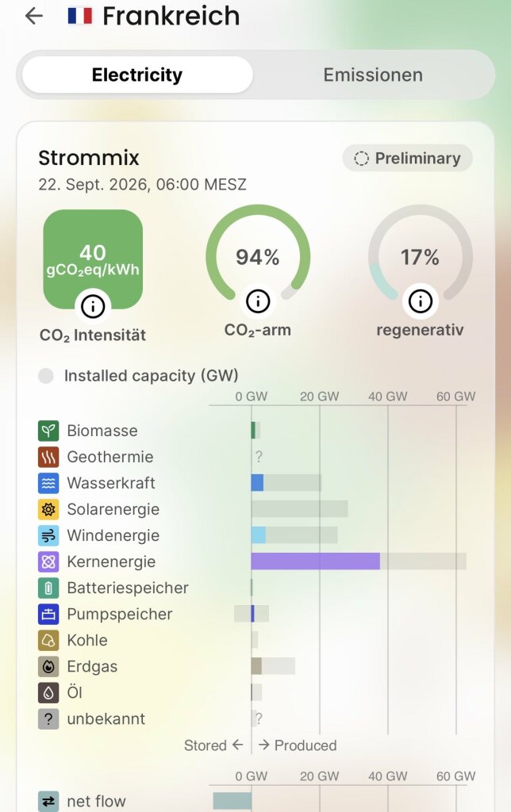511x812 pixels.
Task: Select the Biomasse leaf icon
Action: coord(48,431)
